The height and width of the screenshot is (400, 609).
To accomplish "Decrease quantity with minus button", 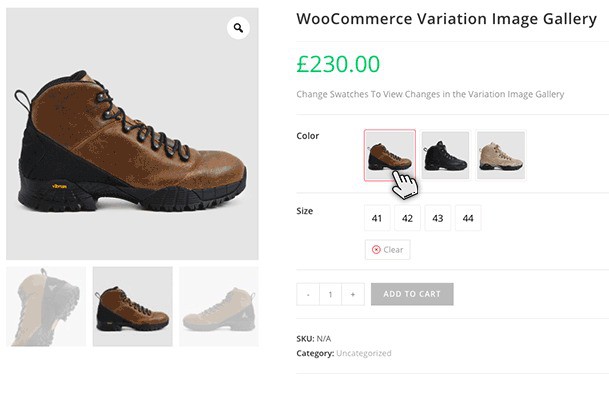I will [308, 294].
